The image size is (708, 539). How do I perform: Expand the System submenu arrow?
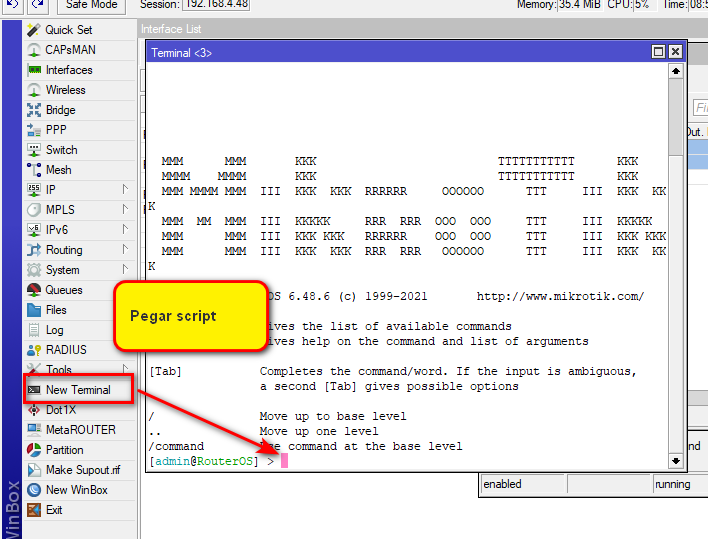coord(125,269)
